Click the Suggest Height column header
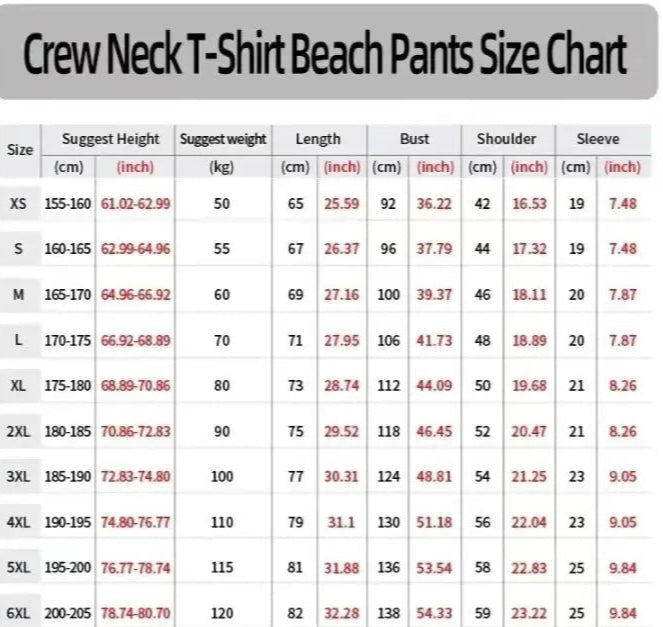The width and height of the screenshot is (663, 627). pyautogui.click(x=110, y=139)
